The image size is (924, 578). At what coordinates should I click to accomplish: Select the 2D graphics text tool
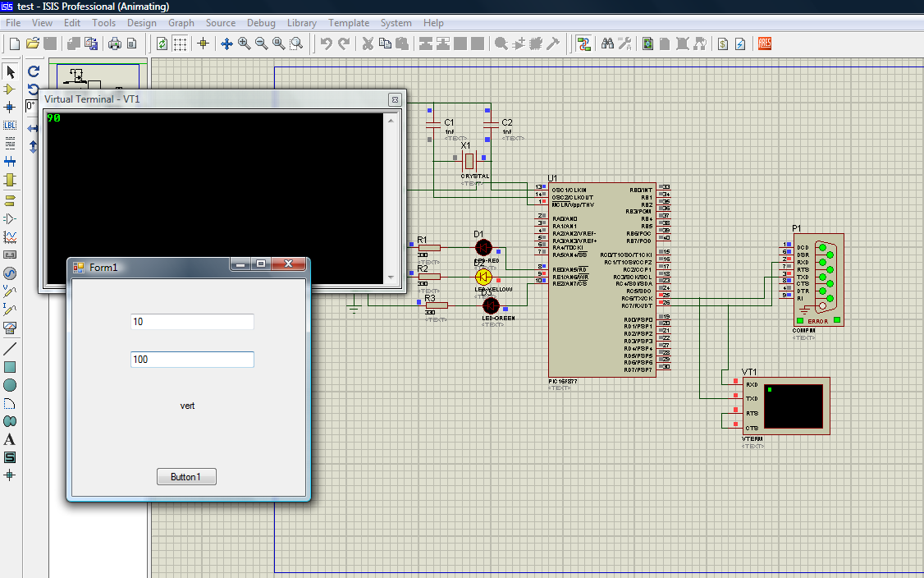(10, 439)
